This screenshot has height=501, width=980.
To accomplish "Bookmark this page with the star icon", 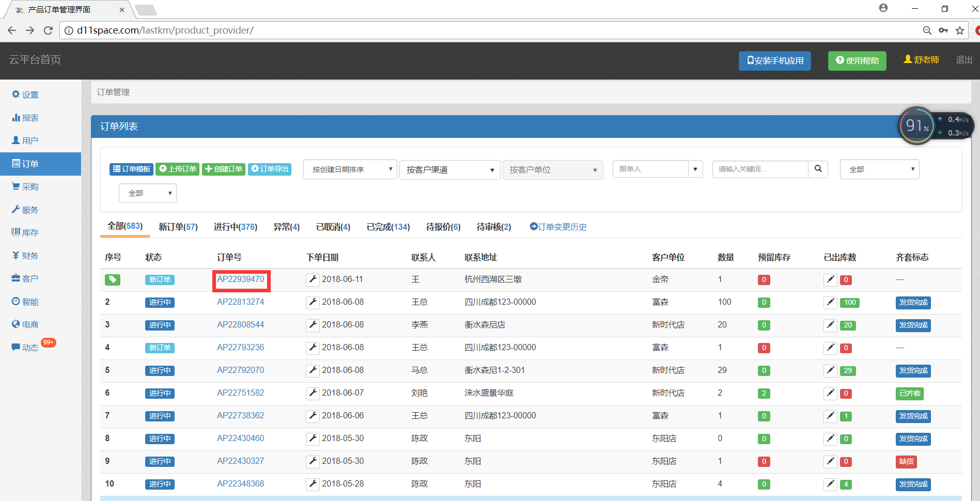I will 960,30.
